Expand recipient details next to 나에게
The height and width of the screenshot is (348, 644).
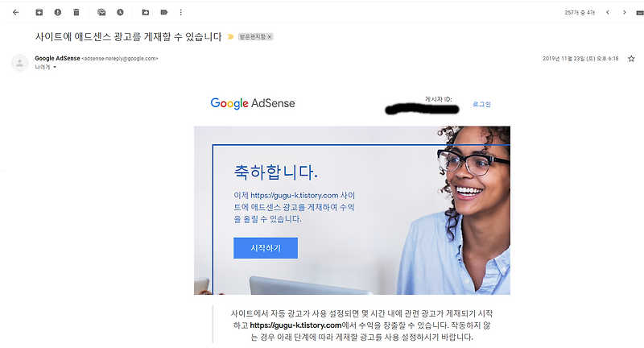[x=55, y=67]
